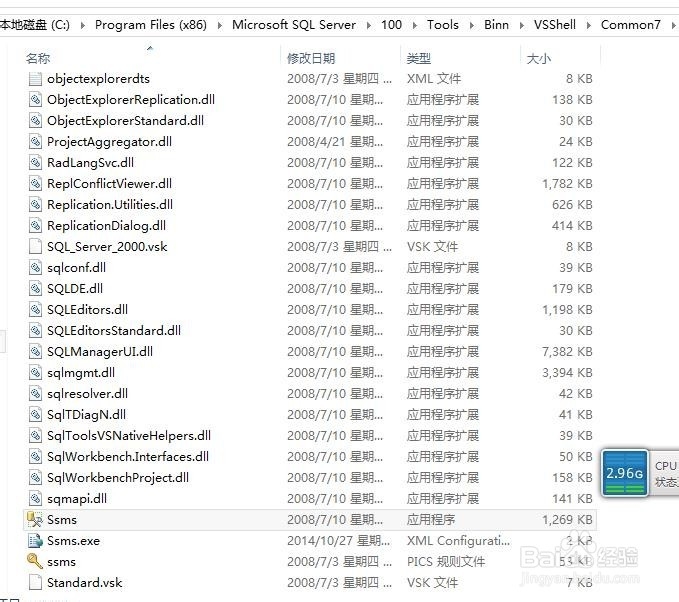Navigate to the Tools breadcrumb folder
This screenshot has height=602, width=679.
pyautogui.click(x=443, y=25)
